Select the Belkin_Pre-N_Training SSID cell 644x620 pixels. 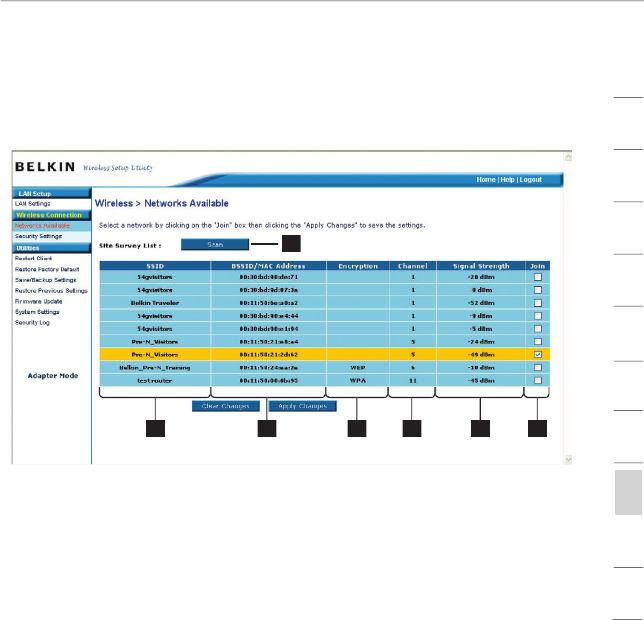[x=155, y=367]
